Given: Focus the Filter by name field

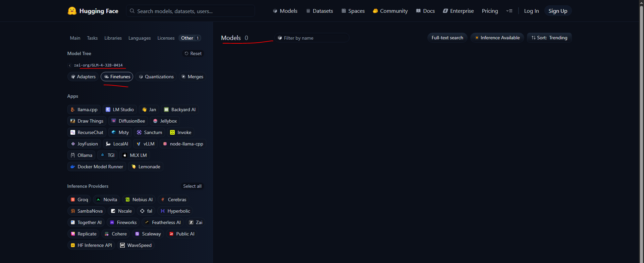Looking at the screenshot, I should click(x=312, y=38).
